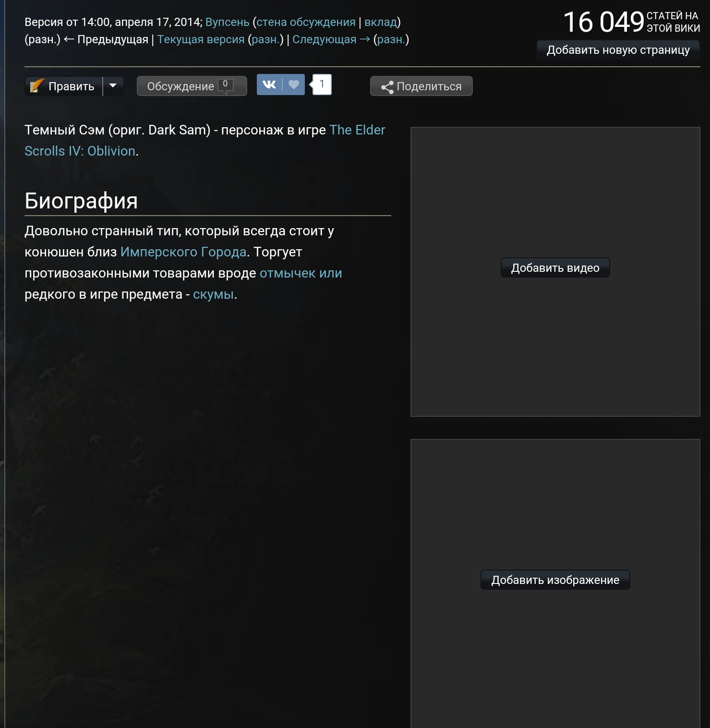Click the СТАТЕЙ НА ЭТОЙ ВИКИ label
Screen dimensions: 710x728
point(673,22)
